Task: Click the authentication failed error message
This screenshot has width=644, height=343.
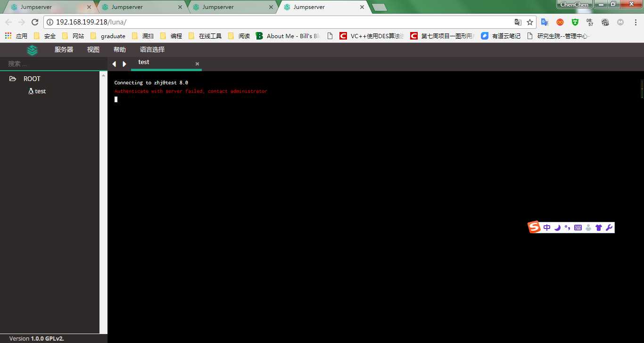Action: [x=190, y=91]
